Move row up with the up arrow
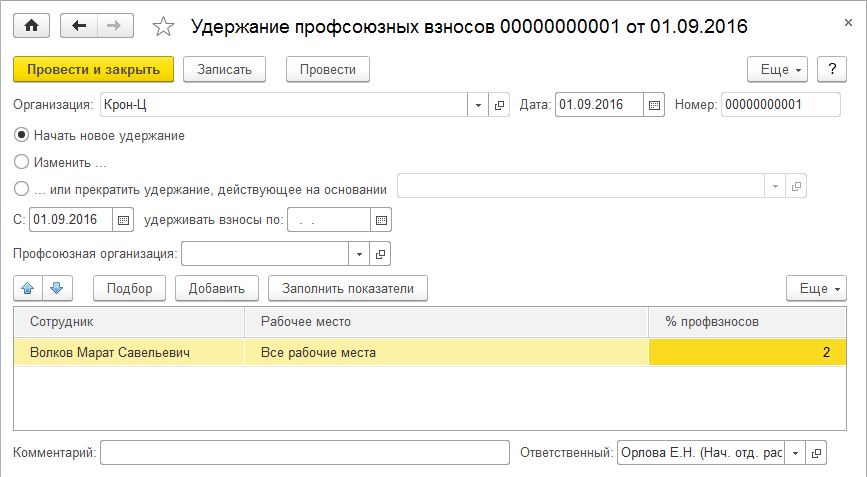867x477 pixels. coord(28,288)
